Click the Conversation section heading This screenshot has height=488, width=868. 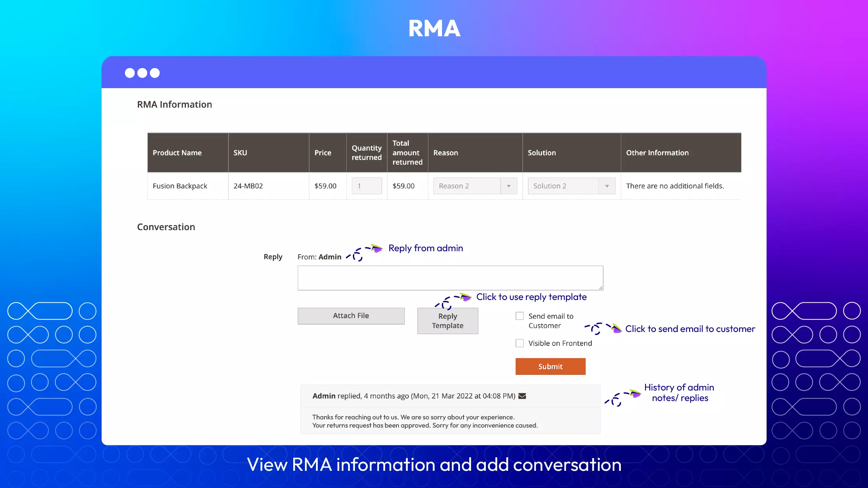[x=166, y=227]
